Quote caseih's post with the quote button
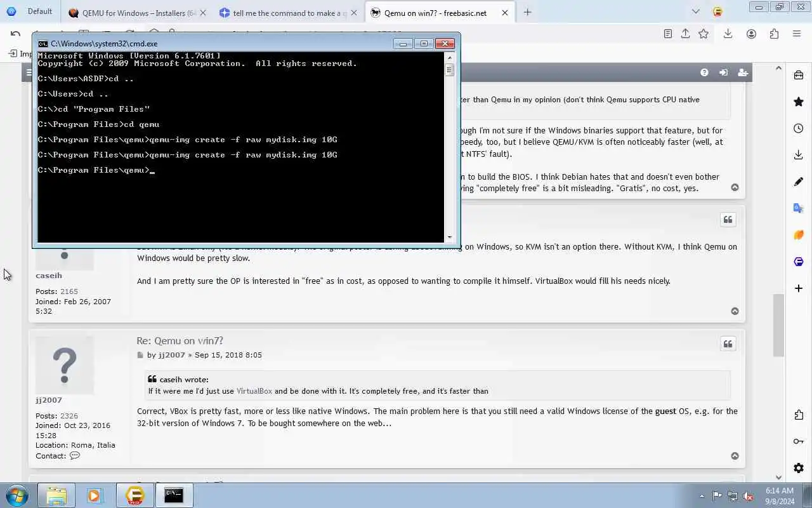 728,220
